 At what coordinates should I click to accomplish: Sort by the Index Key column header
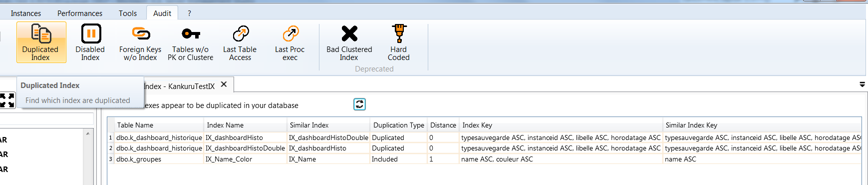[561, 125]
